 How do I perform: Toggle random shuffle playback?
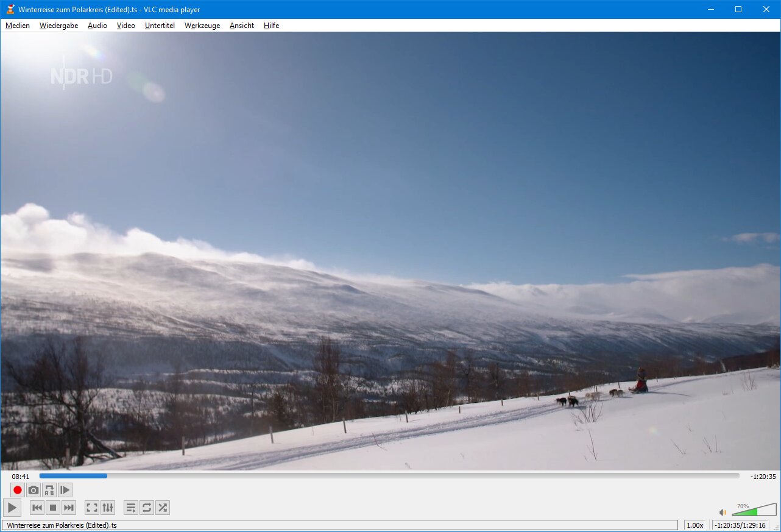pos(163,508)
